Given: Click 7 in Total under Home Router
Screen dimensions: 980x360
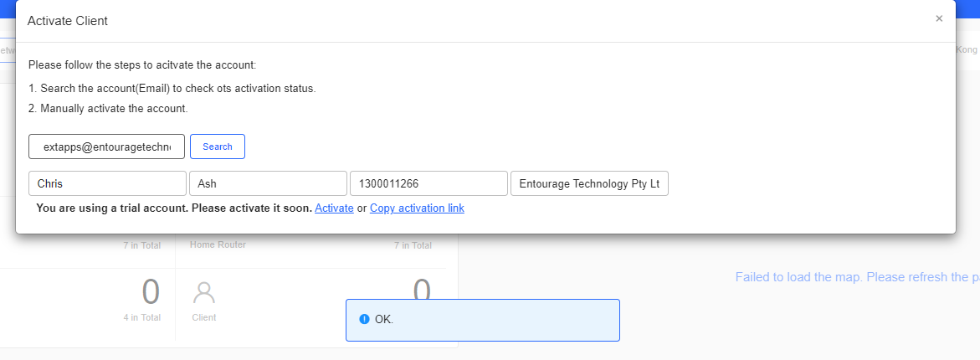Looking at the screenshot, I should [413, 245].
